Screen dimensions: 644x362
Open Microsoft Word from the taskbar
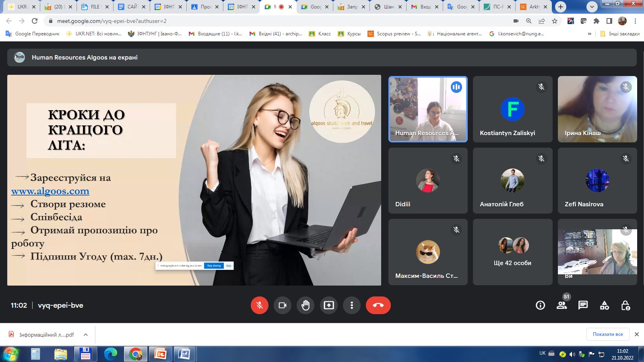click(184, 354)
